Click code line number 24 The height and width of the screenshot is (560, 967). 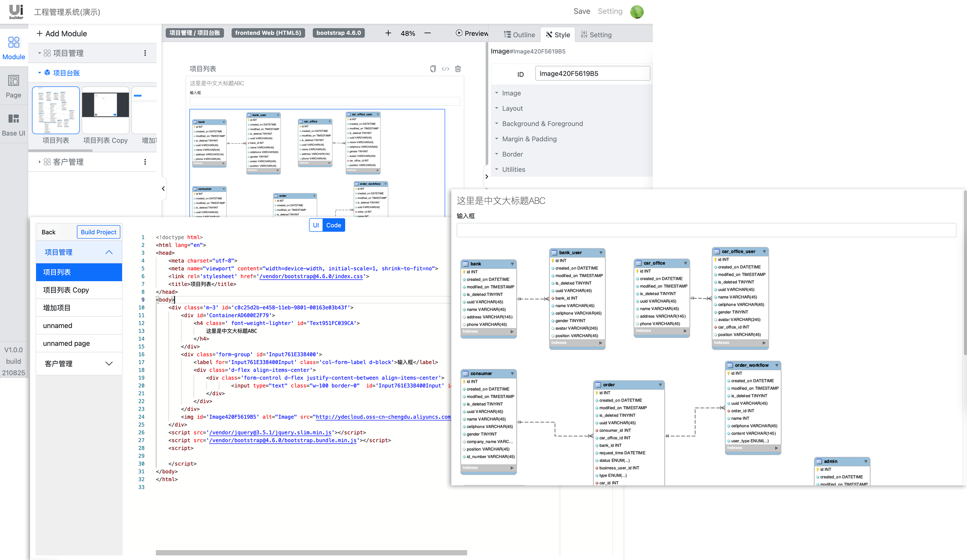pos(141,416)
